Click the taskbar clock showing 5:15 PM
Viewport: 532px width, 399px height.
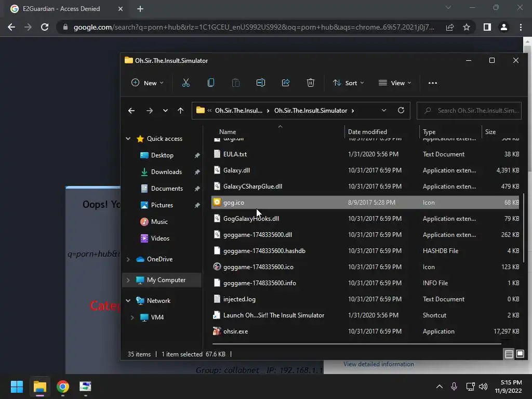(x=508, y=387)
